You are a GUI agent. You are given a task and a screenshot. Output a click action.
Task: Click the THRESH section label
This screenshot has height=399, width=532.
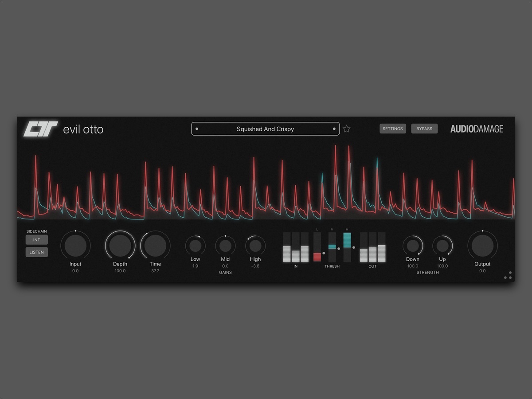tap(332, 266)
